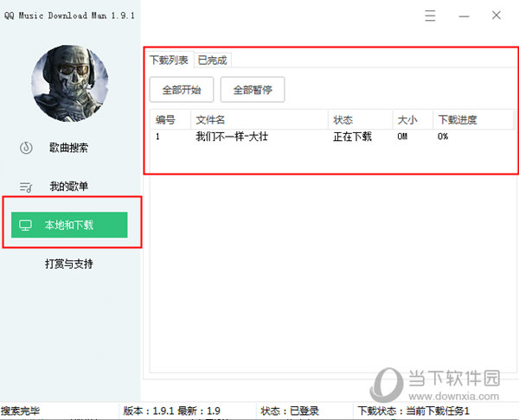Click the user avatar picture
Image resolution: width=519 pixels, height=420 pixels.
pos(70,84)
